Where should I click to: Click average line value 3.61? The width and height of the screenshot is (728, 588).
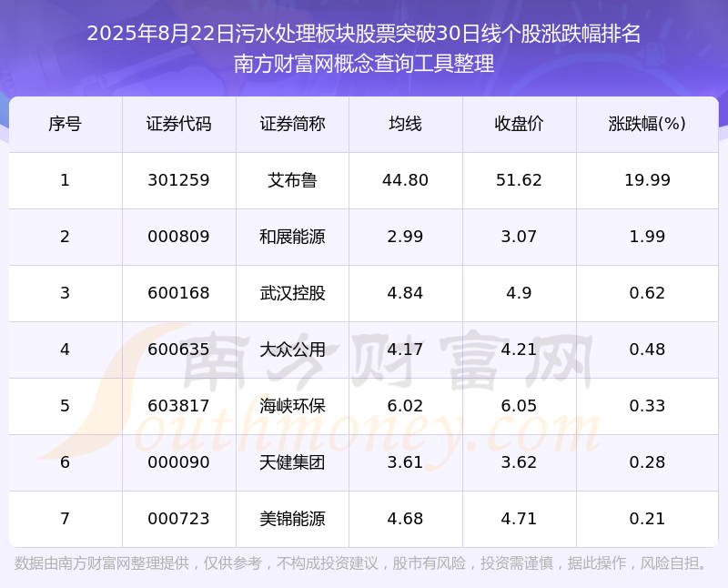click(405, 462)
